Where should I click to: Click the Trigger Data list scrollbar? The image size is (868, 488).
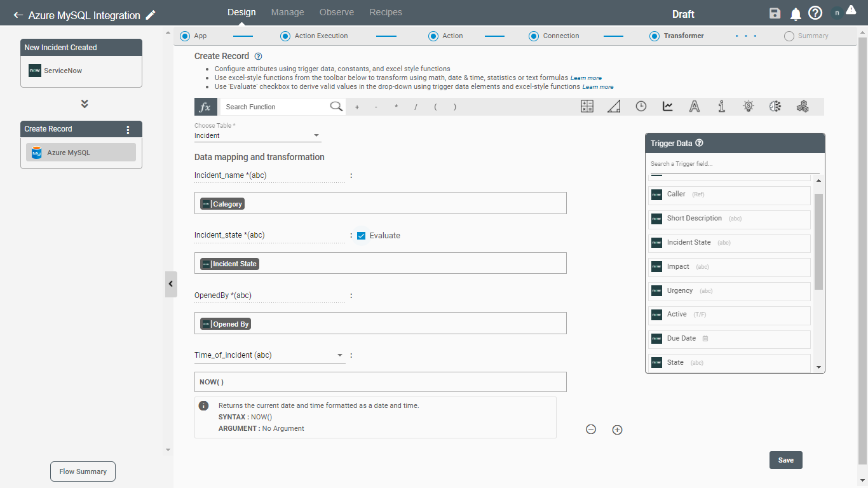coord(818,241)
